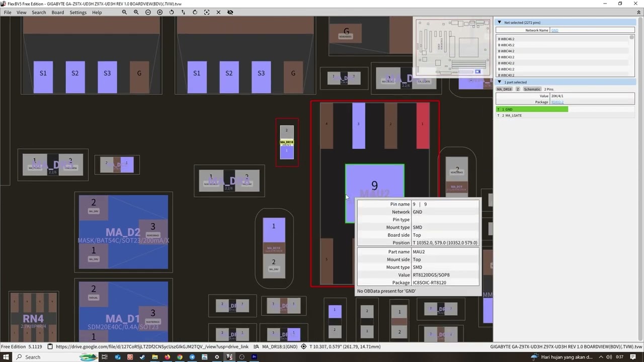Click the MA_DR18 resistor on the board
The height and width of the screenshot is (362, 644).
pos(287,142)
